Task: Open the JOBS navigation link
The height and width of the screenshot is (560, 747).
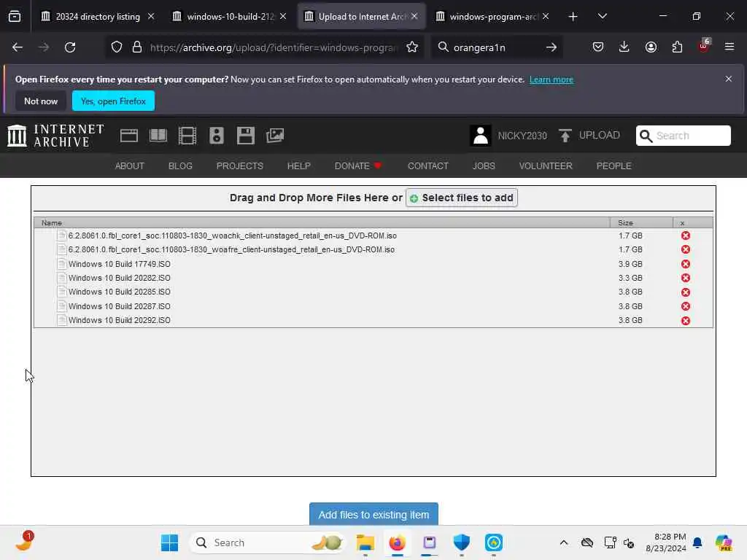Action: [x=484, y=166]
